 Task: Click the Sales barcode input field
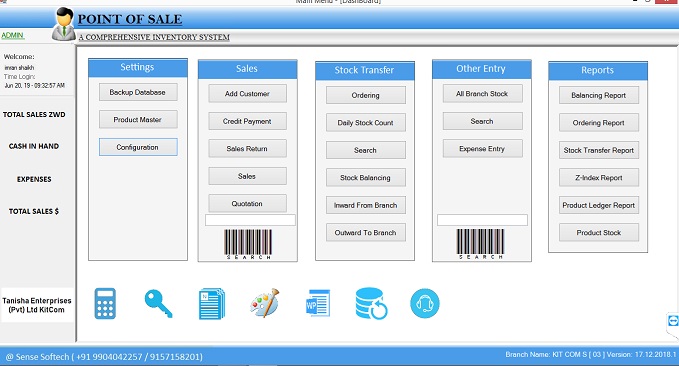(x=250, y=220)
